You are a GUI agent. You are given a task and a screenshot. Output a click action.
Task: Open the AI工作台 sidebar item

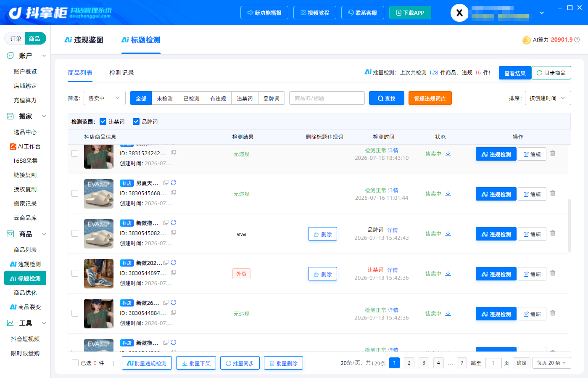(x=25, y=146)
